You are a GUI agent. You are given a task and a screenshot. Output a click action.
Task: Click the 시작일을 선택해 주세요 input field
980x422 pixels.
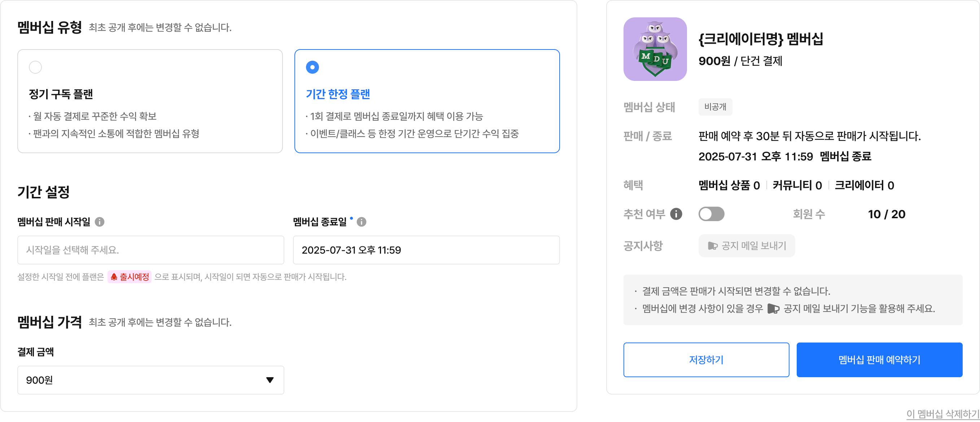(151, 250)
